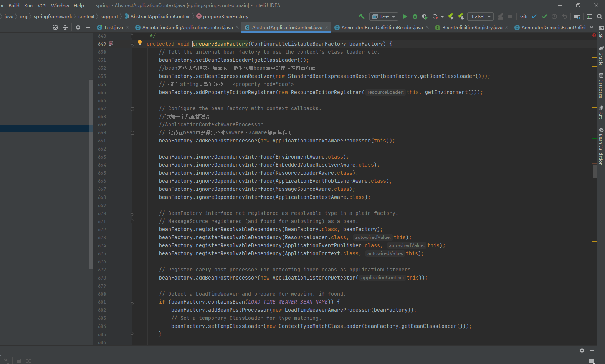Open AnnotatedBeanDefinitionReader.java tab
The height and width of the screenshot is (364, 605).
[x=382, y=27]
